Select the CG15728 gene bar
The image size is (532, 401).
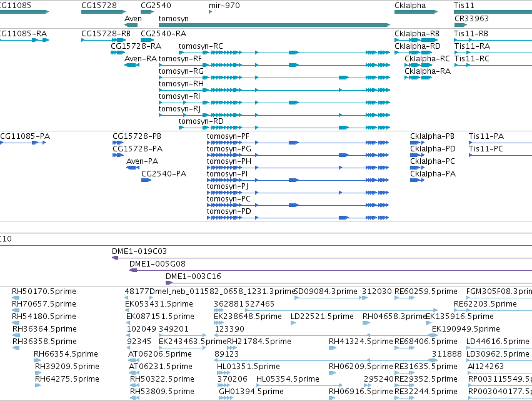coord(104,12)
